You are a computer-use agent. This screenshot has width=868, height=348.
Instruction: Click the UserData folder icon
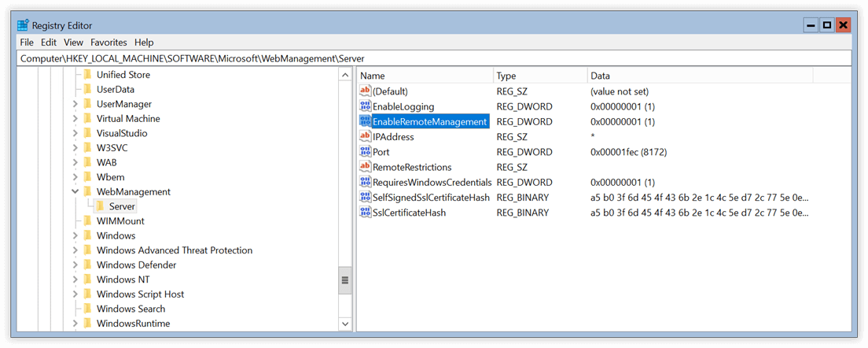(x=87, y=89)
